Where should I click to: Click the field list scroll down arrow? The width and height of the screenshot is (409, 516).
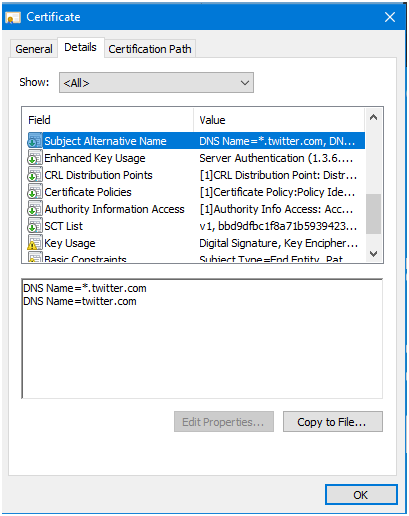coord(374,254)
